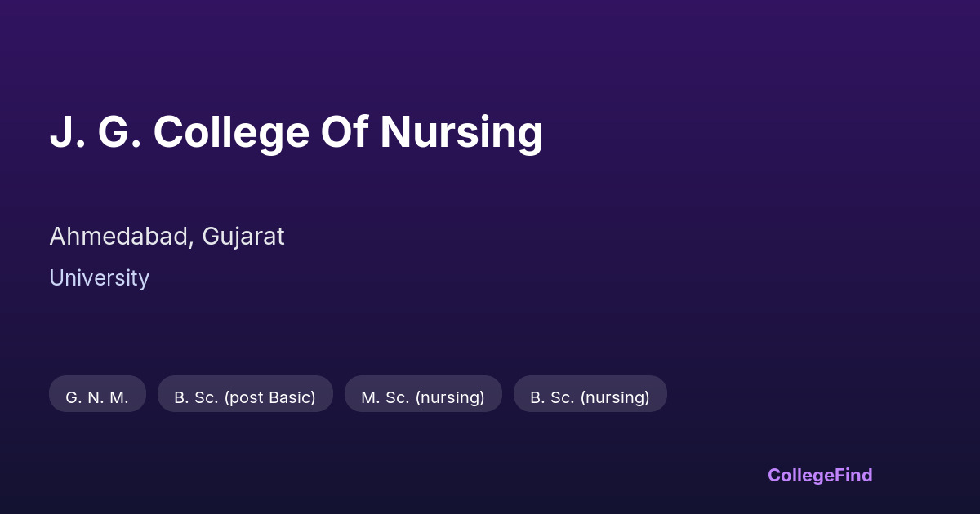
Task: Choose the M. Sc. (nursing) course pill
Action: coord(423,397)
